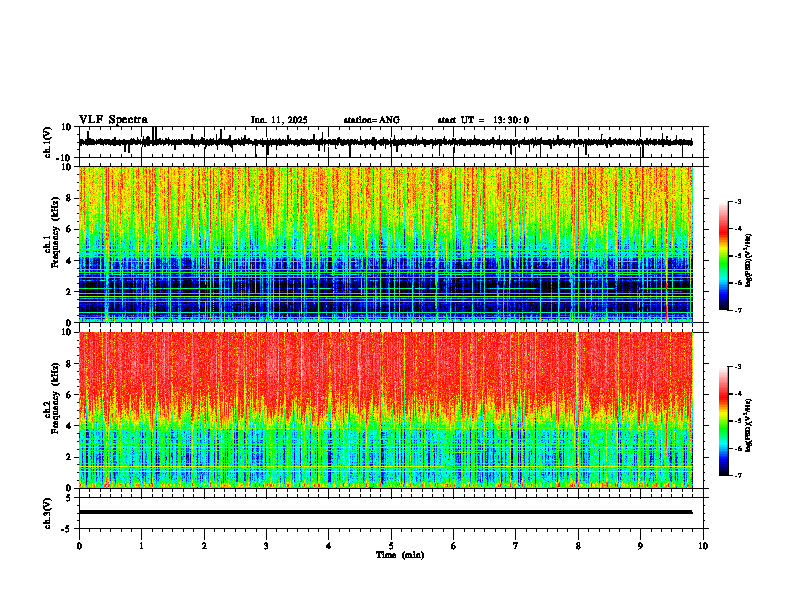This screenshot has width=792, height=612.
Task: Click the "10" kHz tick of ch.1 spectrogram
Action: pos(67,167)
